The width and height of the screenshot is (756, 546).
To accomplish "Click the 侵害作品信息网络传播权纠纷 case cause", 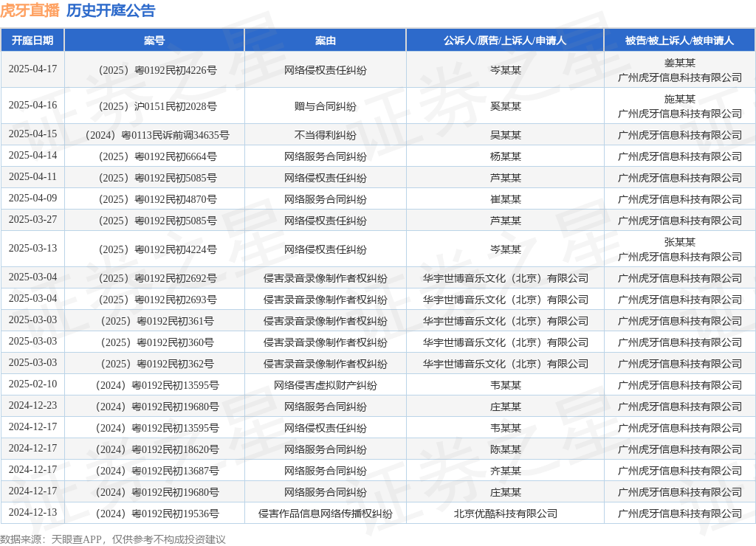I will 326,514.
